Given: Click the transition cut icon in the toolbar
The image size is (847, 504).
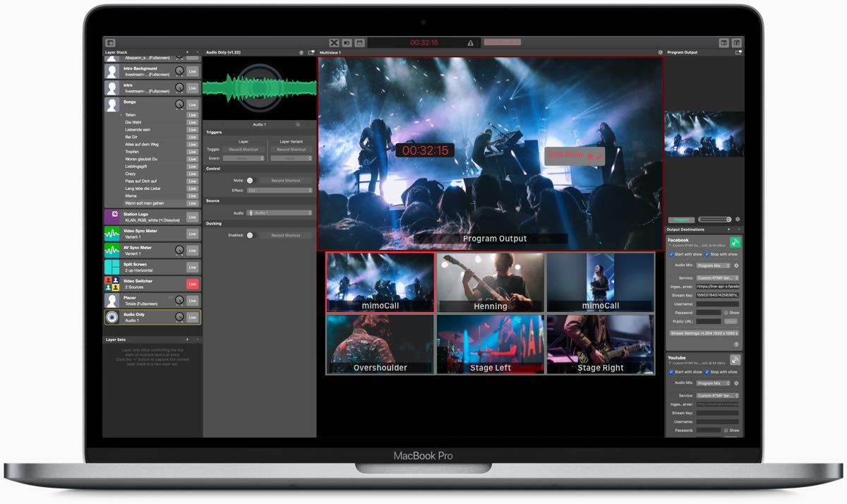Looking at the screenshot, I should [335, 42].
